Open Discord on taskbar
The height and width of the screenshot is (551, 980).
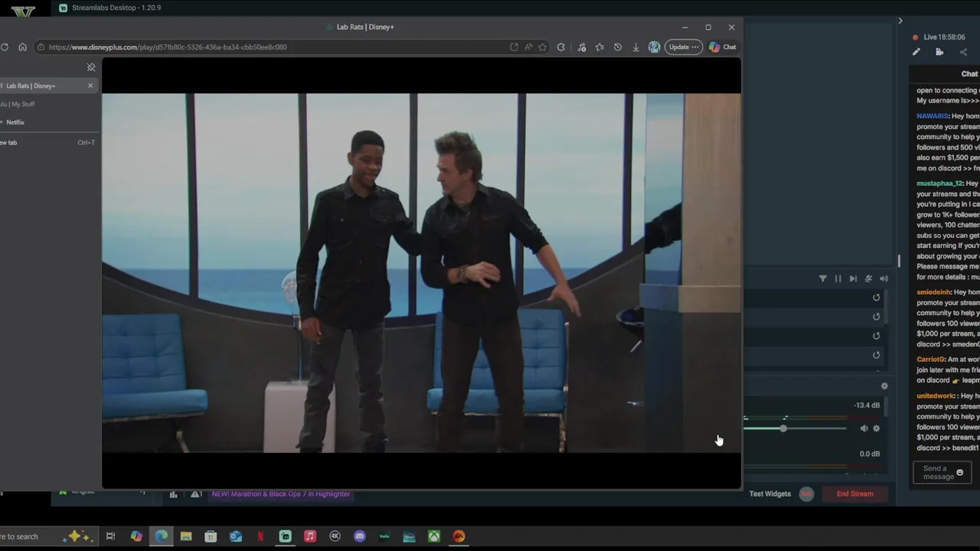[x=359, y=536]
